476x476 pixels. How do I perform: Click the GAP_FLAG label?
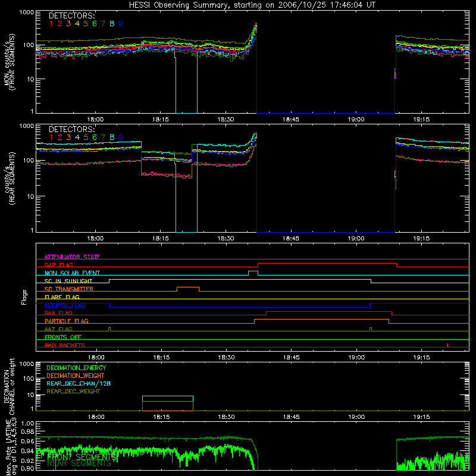pyautogui.click(x=58, y=265)
